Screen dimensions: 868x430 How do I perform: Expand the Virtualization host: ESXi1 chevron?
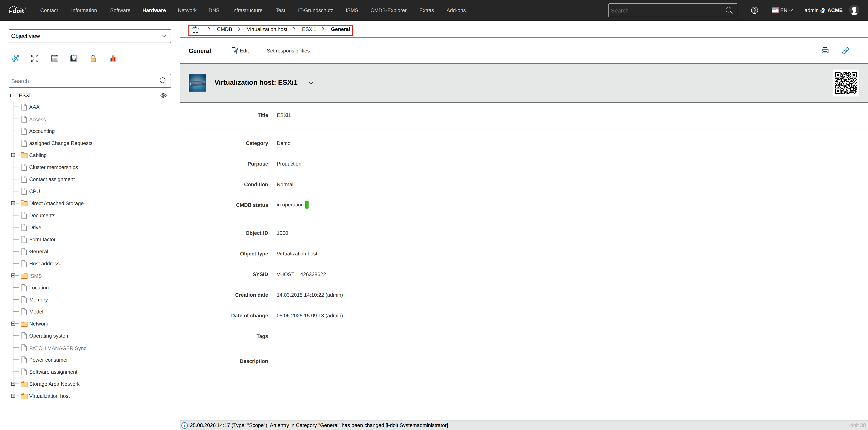311,83
